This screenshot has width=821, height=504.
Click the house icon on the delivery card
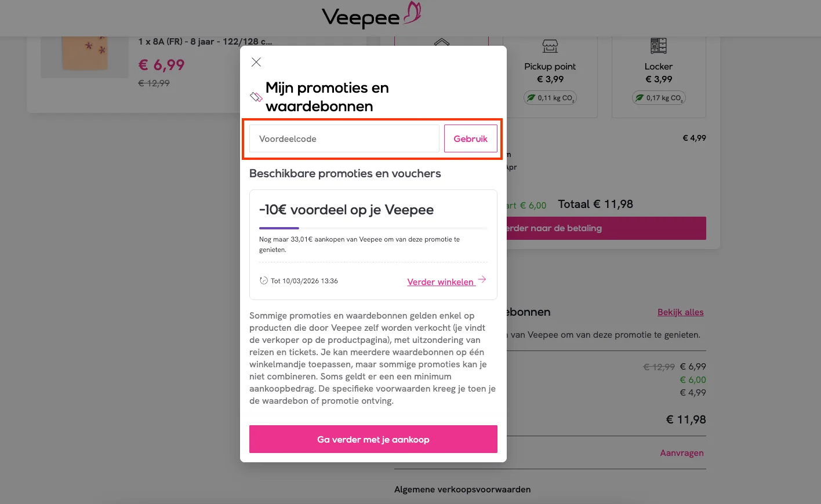[442, 42]
